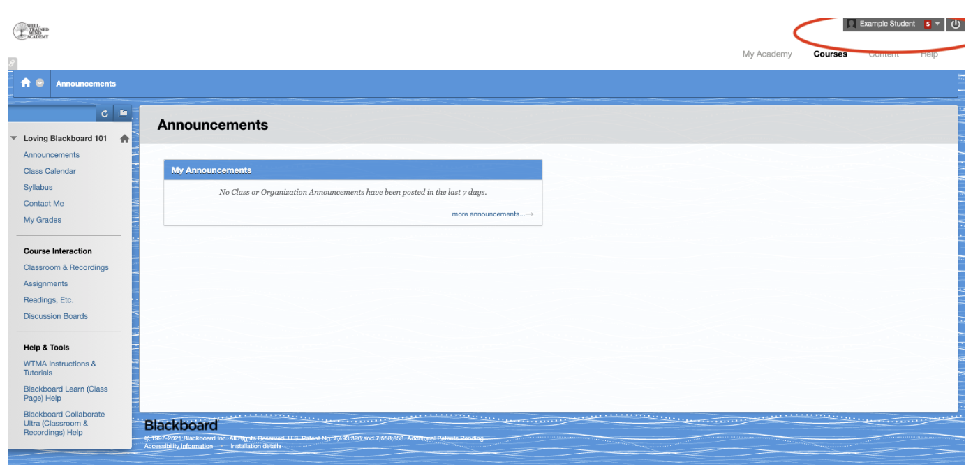The width and height of the screenshot is (980, 476).
Task: Expand the breadcrumb chevron dropdown
Action: coord(40,83)
